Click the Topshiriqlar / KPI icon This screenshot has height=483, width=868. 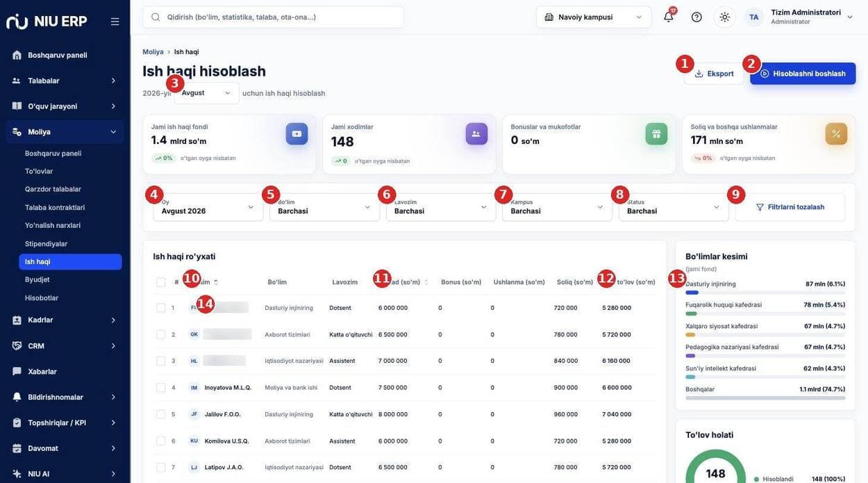tap(17, 423)
